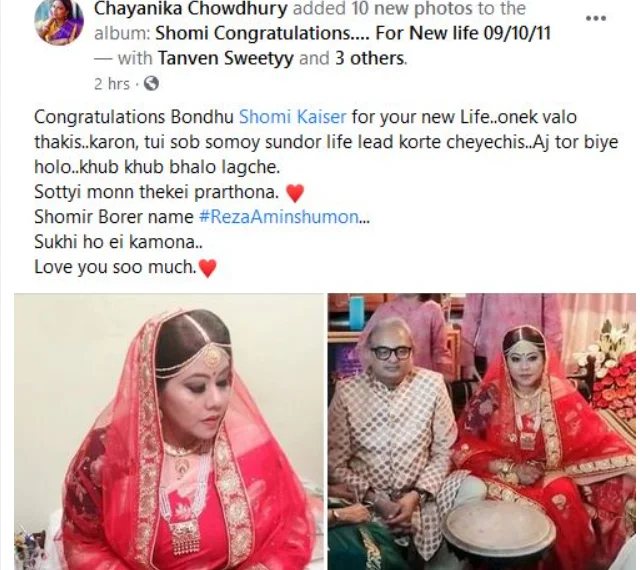This screenshot has height=570, width=640.
Task: Click the red heart after 'prarthona'
Action: pos(295,193)
